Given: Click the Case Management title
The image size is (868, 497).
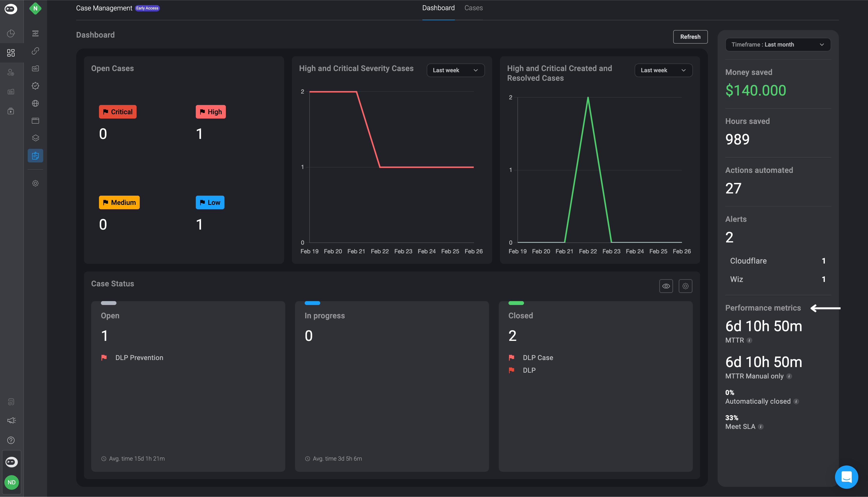Looking at the screenshot, I should pyautogui.click(x=104, y=8).
